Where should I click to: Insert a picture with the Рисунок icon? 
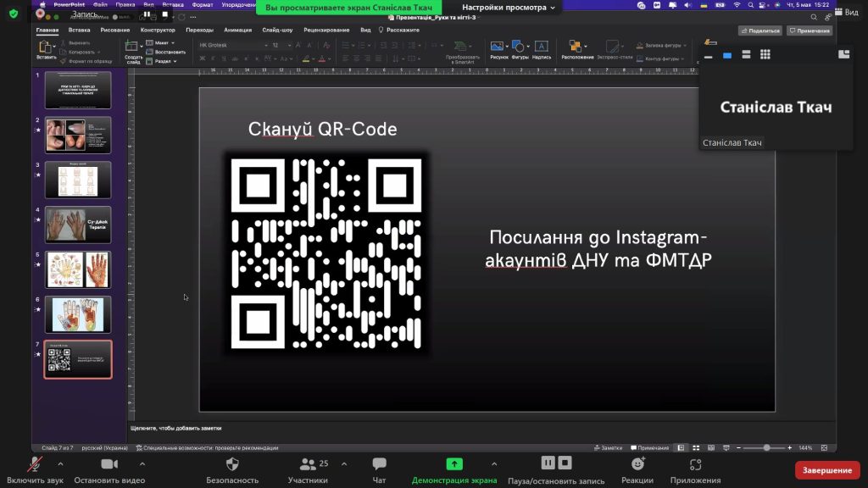click(497, 47)
